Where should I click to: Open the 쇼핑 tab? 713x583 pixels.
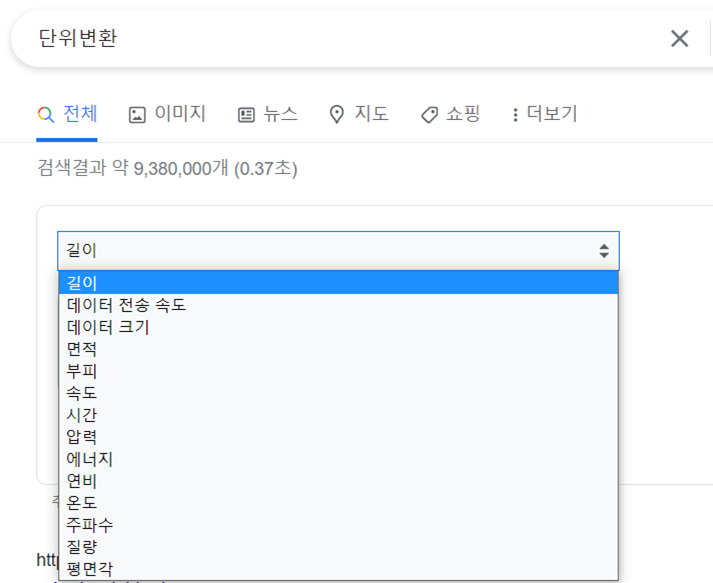[x=450, y=114]
